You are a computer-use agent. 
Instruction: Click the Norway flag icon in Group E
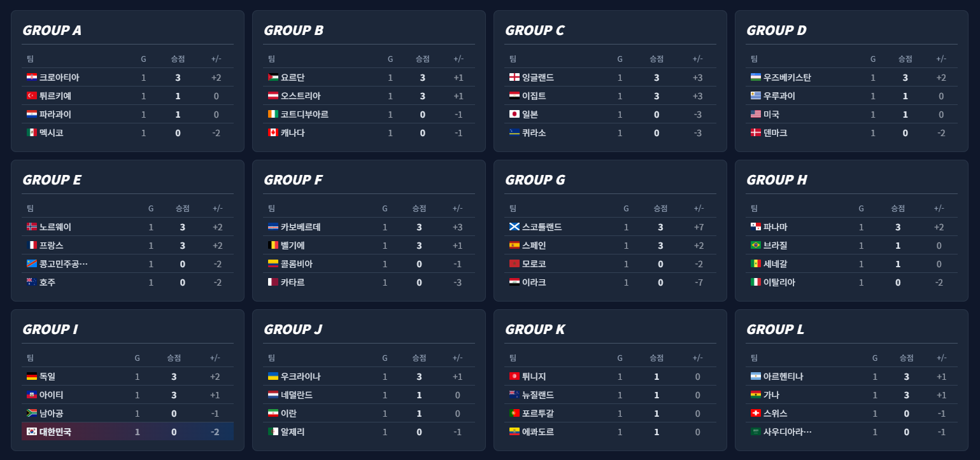(x=32, y=227)
